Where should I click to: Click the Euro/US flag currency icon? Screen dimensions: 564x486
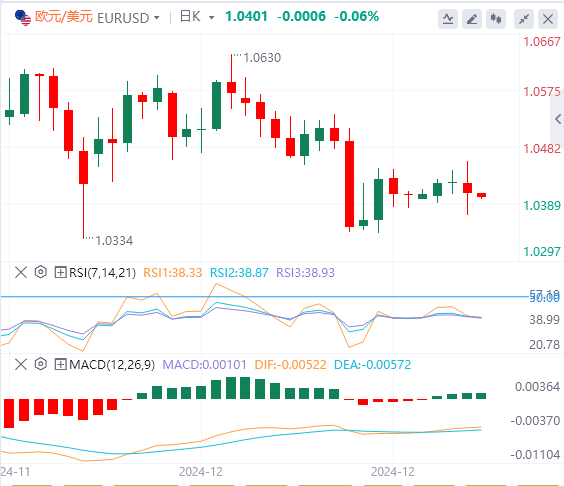[x=23, y=18]
